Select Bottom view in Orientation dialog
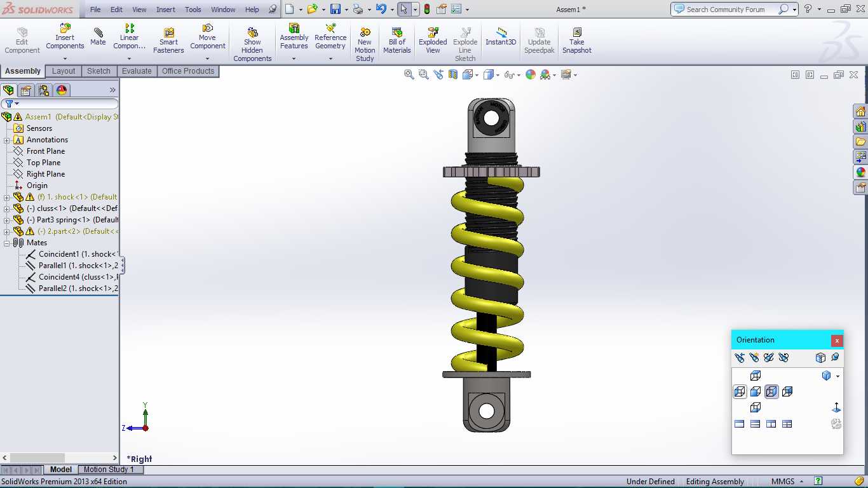Screen dimensions: 868x488 tap(756, 407)
